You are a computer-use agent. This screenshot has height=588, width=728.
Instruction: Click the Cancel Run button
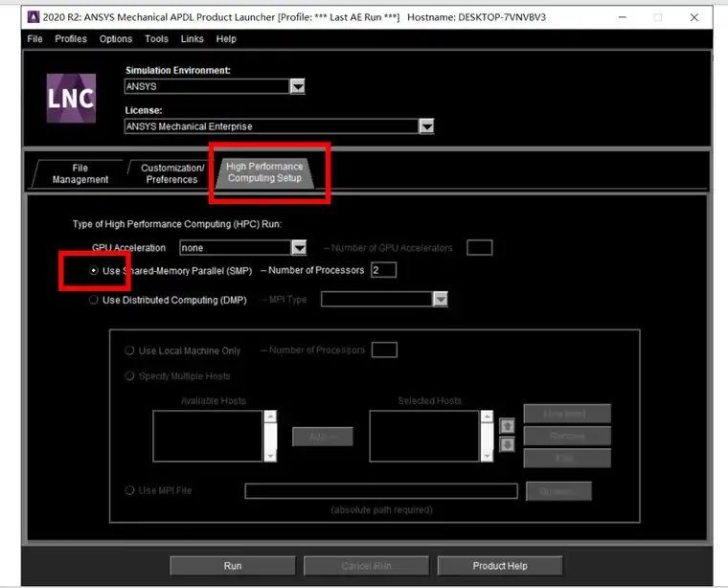coord(366,566)
